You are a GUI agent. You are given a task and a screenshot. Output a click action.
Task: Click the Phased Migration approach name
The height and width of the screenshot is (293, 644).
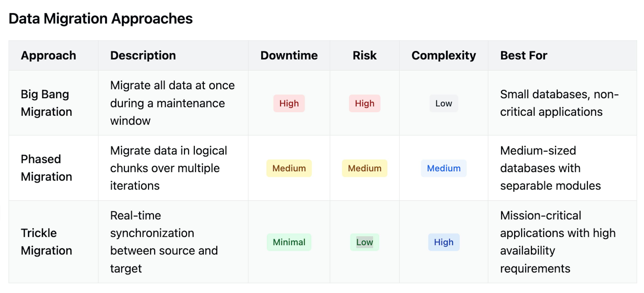(x=46, y=168)
